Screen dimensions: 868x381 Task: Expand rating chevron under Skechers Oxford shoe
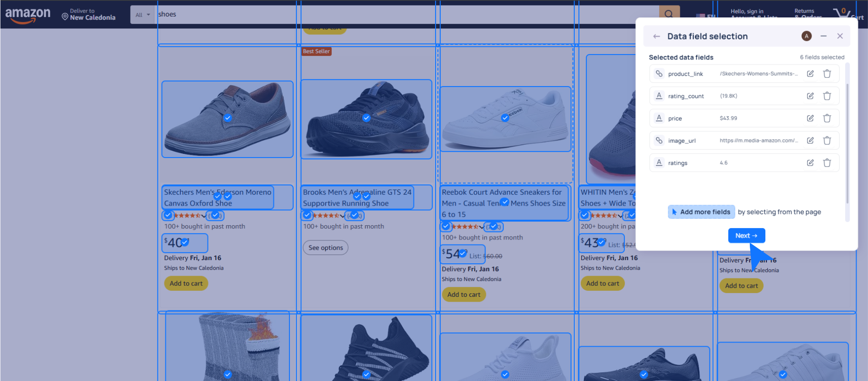pyautogui.click(x=204, y=216)
